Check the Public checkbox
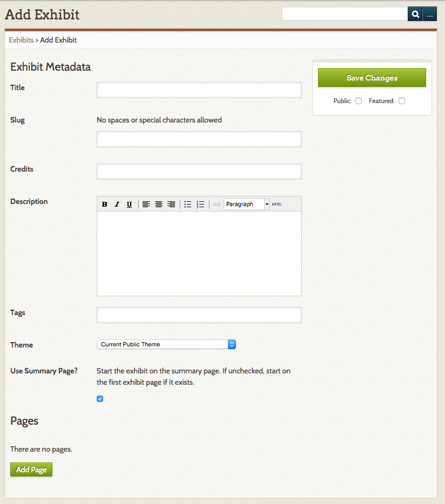Image resolution: width=445 pixels, height=504 pixels. click(x=359, y=101)
